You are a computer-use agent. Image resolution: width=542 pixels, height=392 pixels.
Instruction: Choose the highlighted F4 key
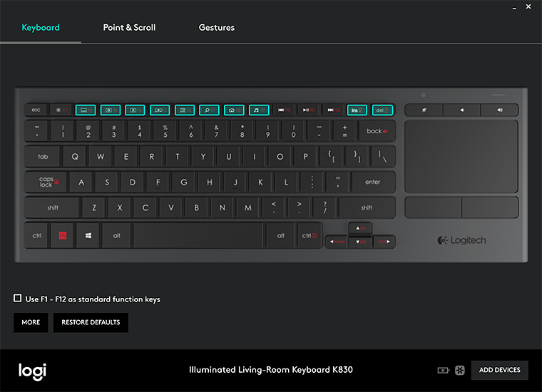tap(135, 110)
